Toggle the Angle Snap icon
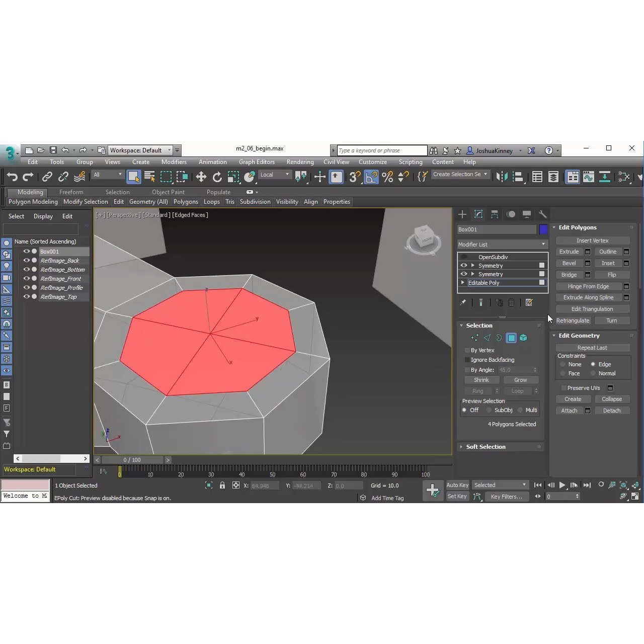This screenshot has height=644, width=644. (x=371, y=177)
